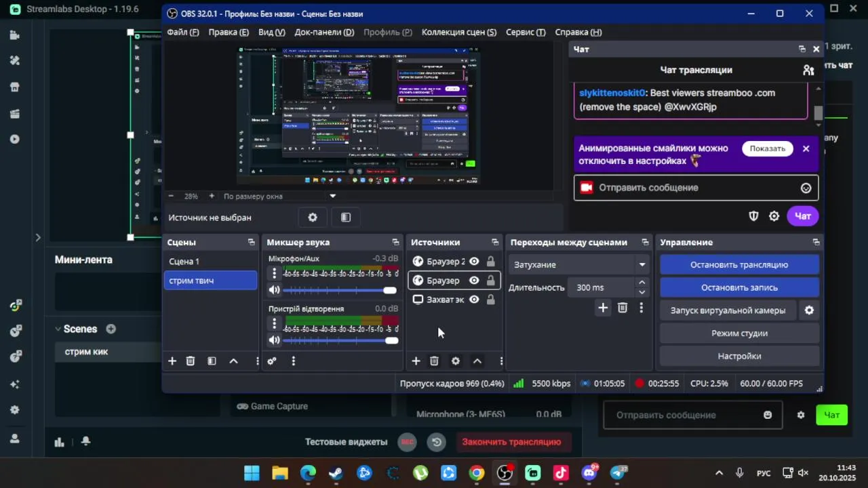Open transition three-dots properties menu
Image resolution: width=868 pixels, height=488 pixels.
click(x=642, y=308)
